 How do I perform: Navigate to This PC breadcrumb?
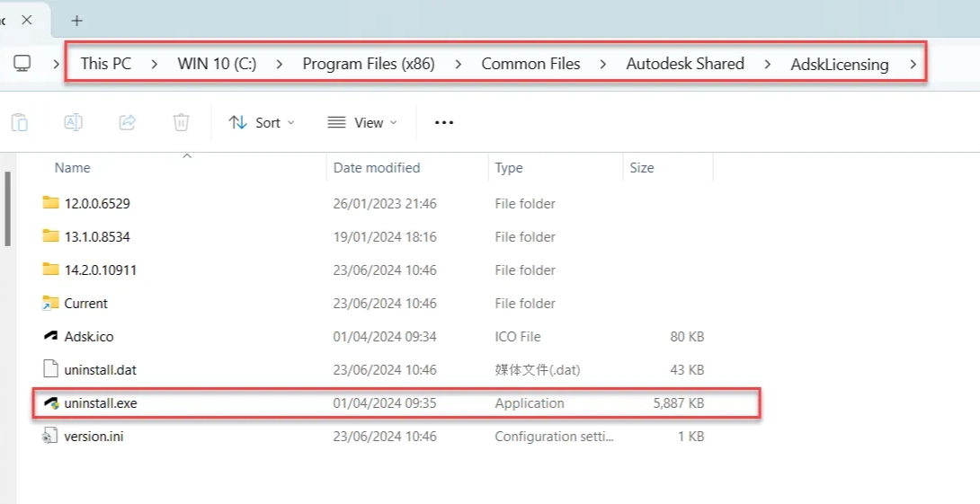point(105,64)
